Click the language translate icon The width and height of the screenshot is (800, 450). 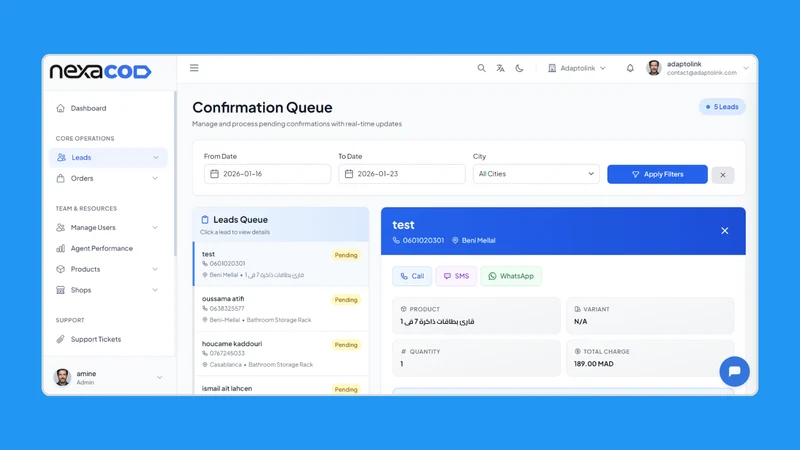pyautogui.click(x=501, y=68)
